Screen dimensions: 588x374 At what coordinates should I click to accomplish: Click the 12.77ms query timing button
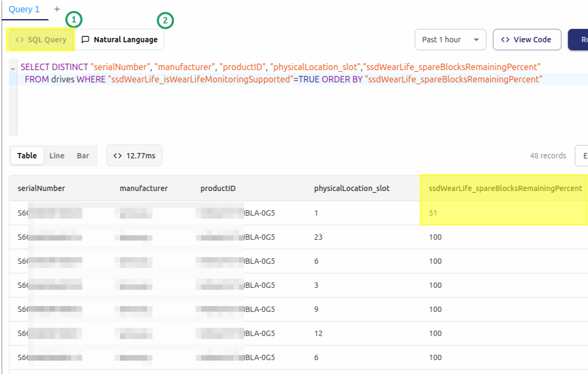pyautogui.click(x=134, y=156)
